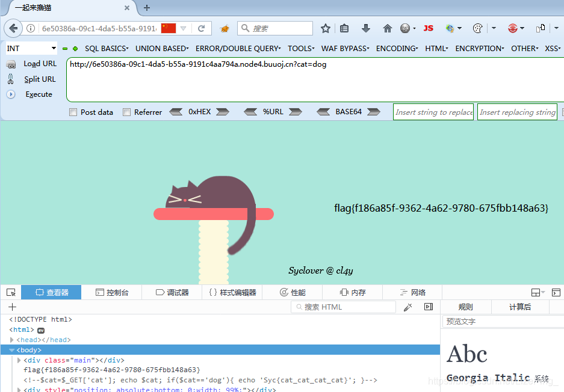Viewport: 564px width, 392px height.
Task: Reload the page with refresh icon
Action: (x=202, y=28)
